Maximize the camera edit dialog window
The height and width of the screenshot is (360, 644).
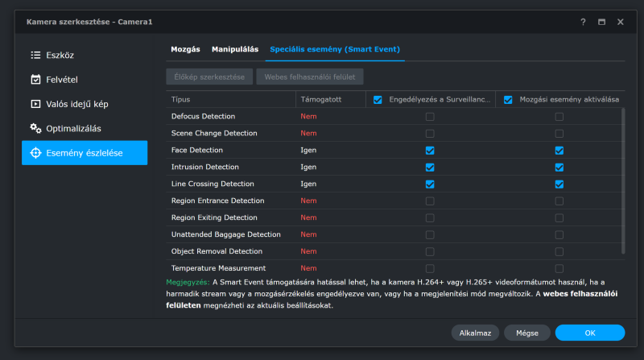(x=601, y=23)
